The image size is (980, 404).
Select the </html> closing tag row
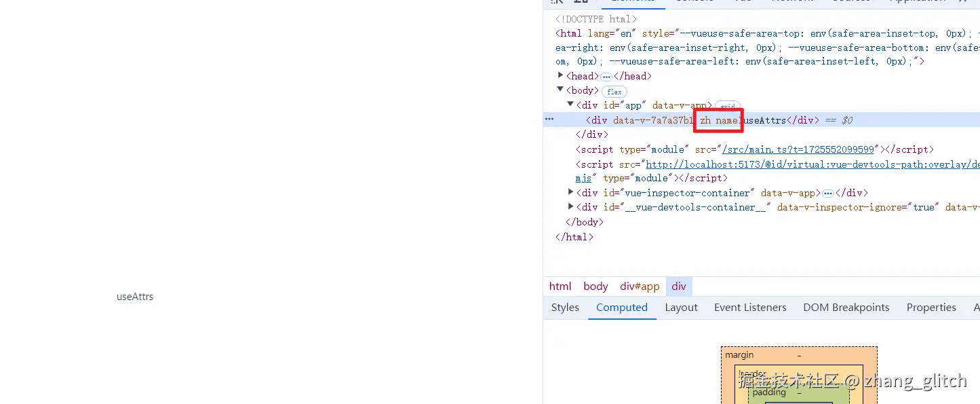click(x=574, y=237)
